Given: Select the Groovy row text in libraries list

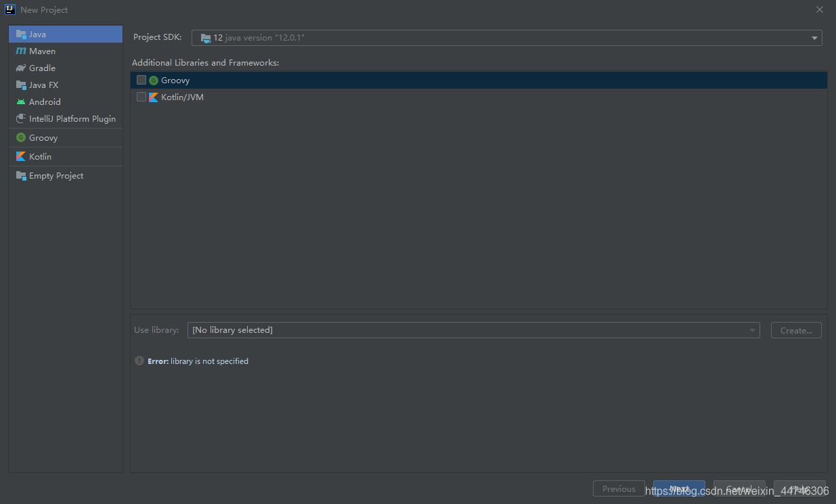Looking at the screenshot, I should tap(175, 80).
